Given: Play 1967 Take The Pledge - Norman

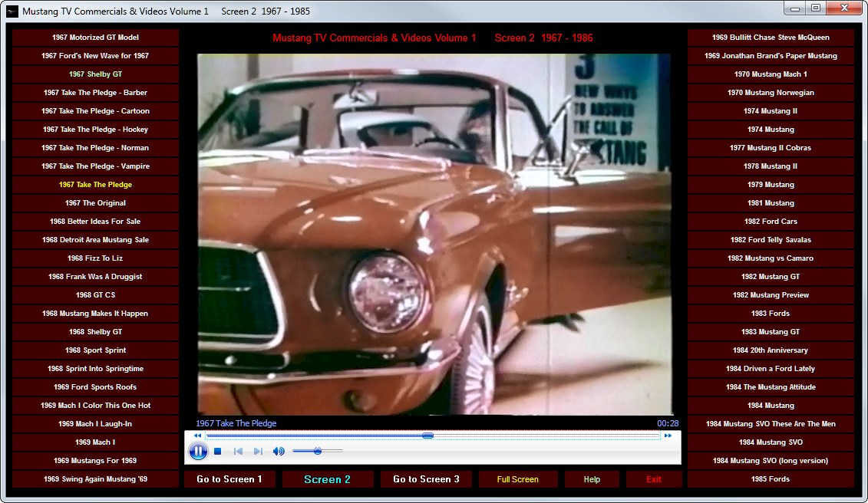Looking at the screenshot, I should [x=95, y=148].
